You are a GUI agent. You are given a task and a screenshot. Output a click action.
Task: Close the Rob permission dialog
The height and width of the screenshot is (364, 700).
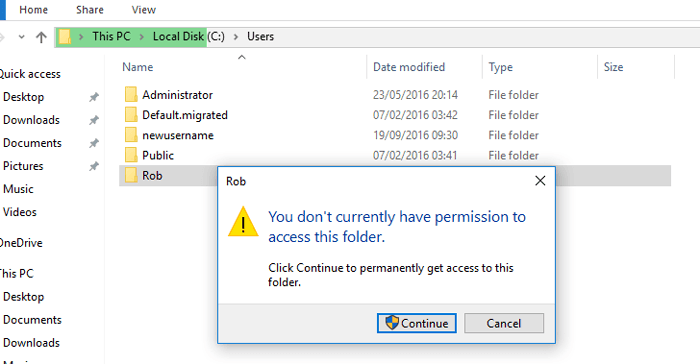point(540,181)
